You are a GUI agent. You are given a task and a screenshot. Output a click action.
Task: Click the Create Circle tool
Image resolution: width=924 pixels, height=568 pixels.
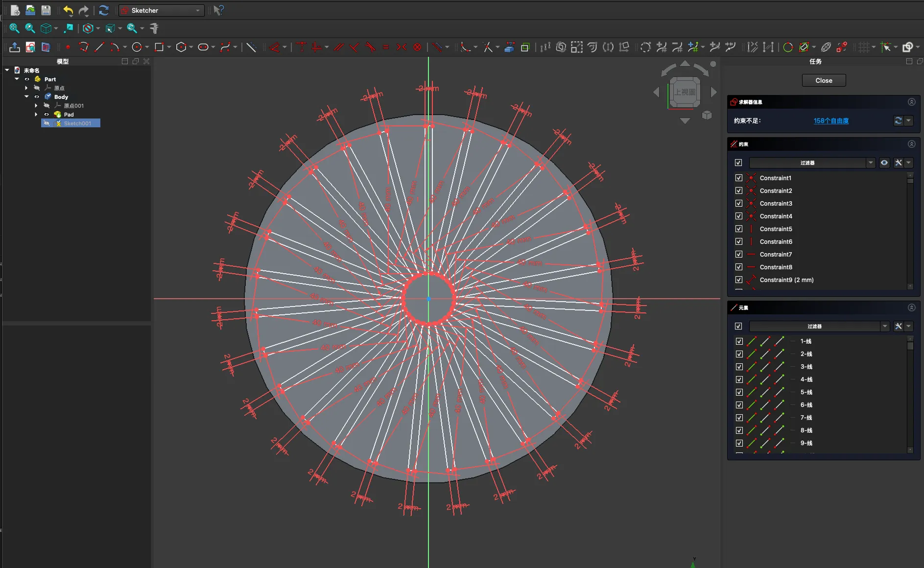click(137, 47)
